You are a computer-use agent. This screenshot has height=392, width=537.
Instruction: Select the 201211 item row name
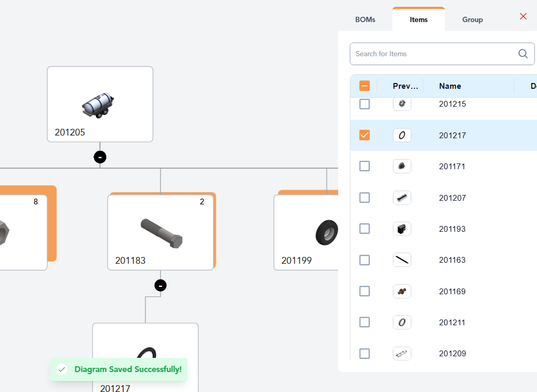(452, 322)
